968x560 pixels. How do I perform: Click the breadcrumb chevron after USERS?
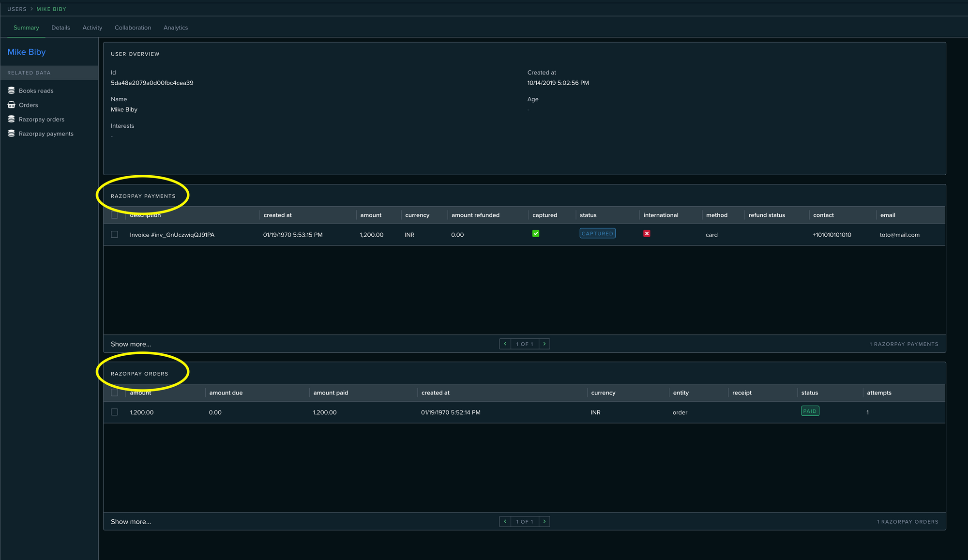click(x=31, y=9)
